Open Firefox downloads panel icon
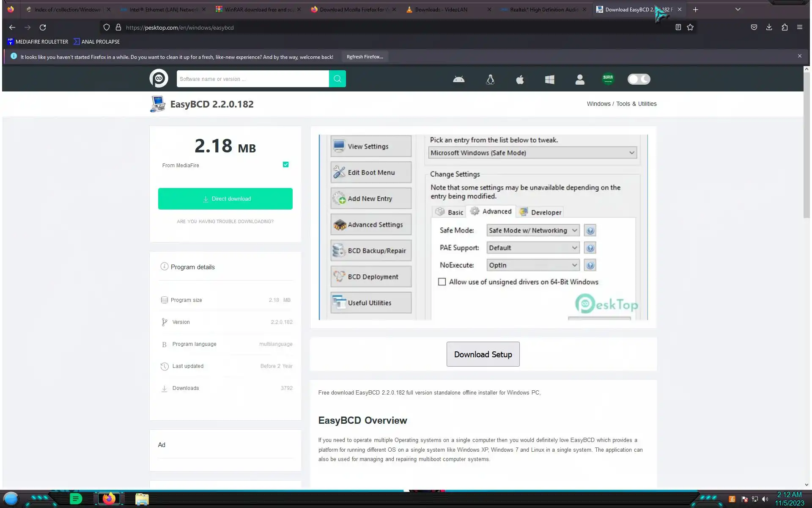Viewport: 812px width, 508px height. click(769, 27)
